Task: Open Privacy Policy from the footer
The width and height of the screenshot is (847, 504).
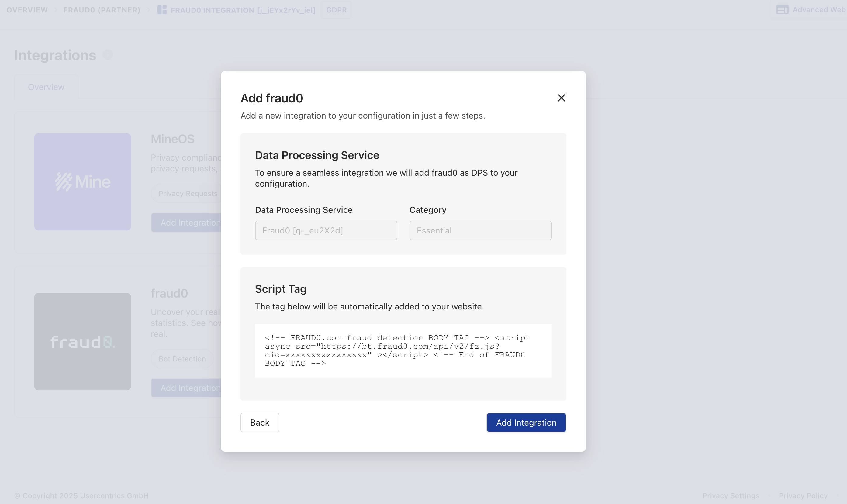Action: coord(804,495)
